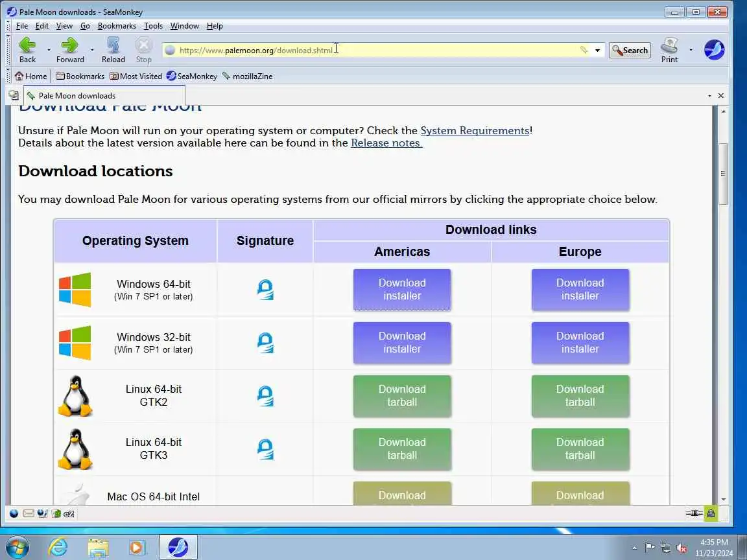Open the Tools menu
Screen dimensions: 747x560
click(x=154, y=26)
